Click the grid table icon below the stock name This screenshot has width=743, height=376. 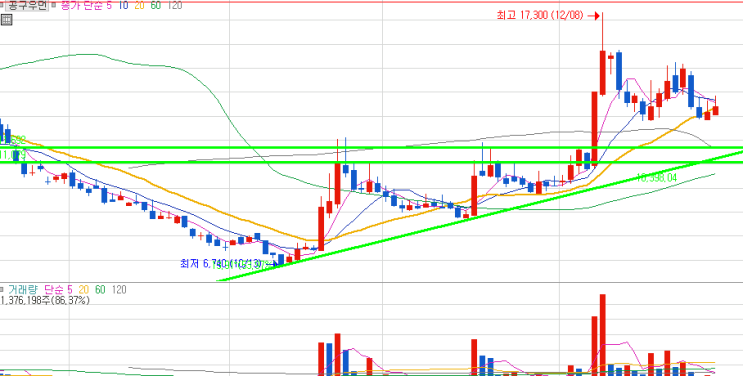click(7, 20)
